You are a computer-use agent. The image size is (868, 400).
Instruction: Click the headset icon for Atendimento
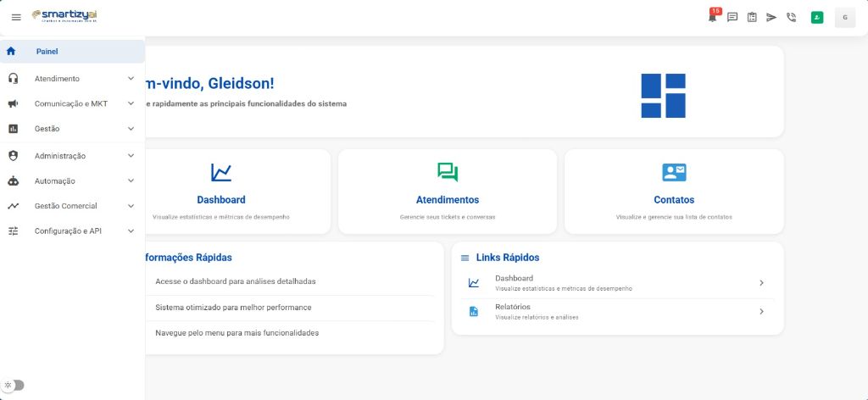[x=14, y=79]
